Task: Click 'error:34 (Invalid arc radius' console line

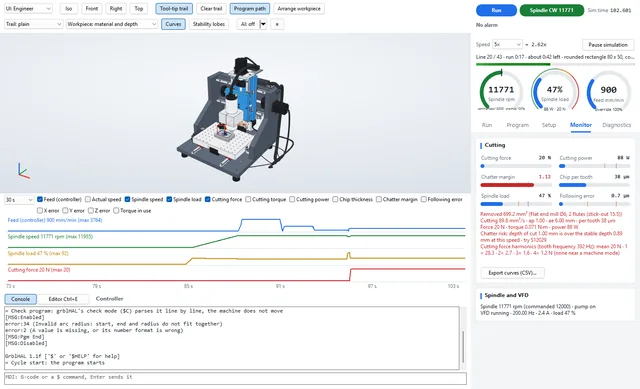Action: coord(113,324)
